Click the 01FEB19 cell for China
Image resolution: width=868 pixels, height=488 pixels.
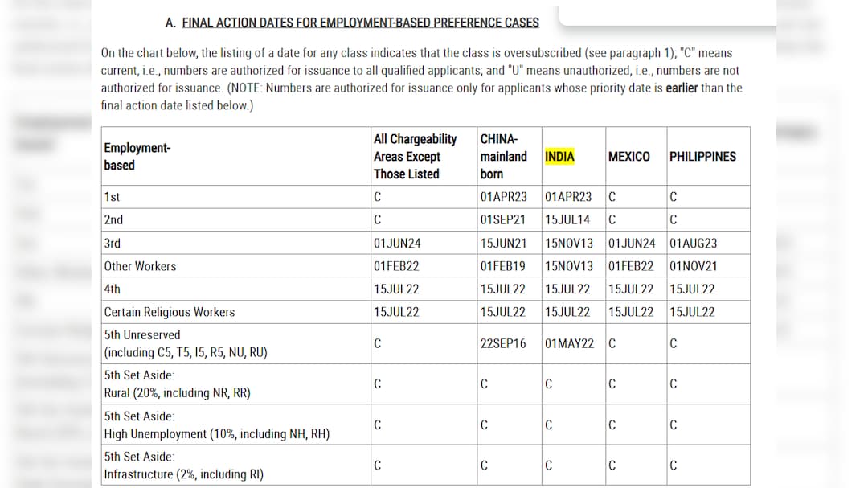[x=503, y=266]
